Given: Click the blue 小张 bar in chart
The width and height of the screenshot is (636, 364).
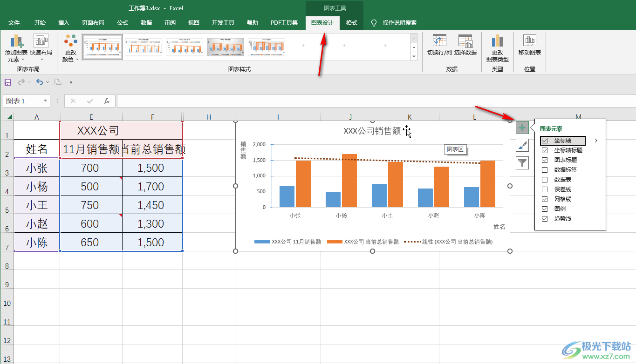Looking at the screenshot, I should [x=287, y=196].
